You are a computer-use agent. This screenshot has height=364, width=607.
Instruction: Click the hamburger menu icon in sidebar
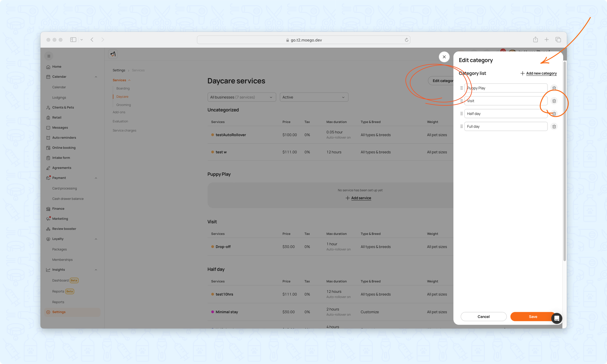(x=49, y=56)
